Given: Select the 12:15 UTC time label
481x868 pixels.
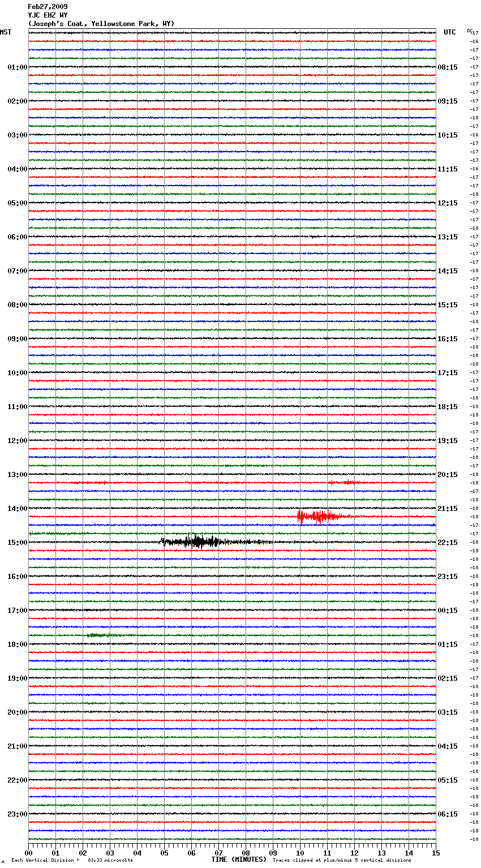Looking at the screenshot, I should 448,203.
